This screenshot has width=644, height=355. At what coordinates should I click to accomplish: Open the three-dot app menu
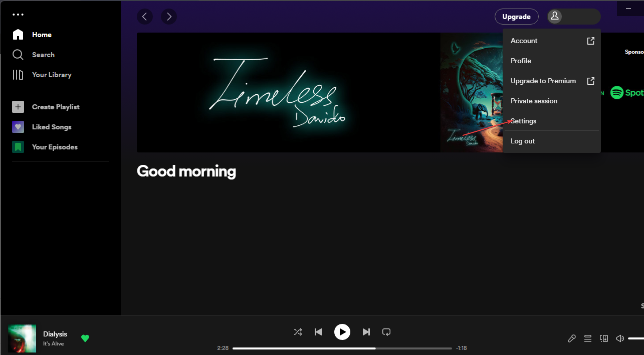click(x=18, y=15)
